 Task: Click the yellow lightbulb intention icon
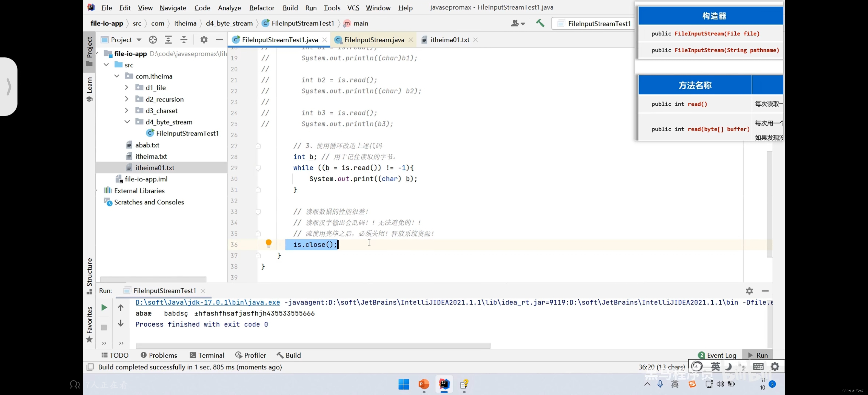coord(269,244)
